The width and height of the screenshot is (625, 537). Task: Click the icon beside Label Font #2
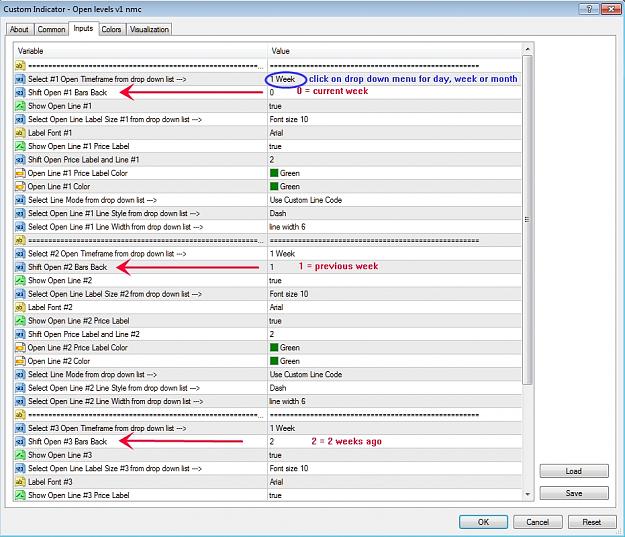(x=20, y=307)
